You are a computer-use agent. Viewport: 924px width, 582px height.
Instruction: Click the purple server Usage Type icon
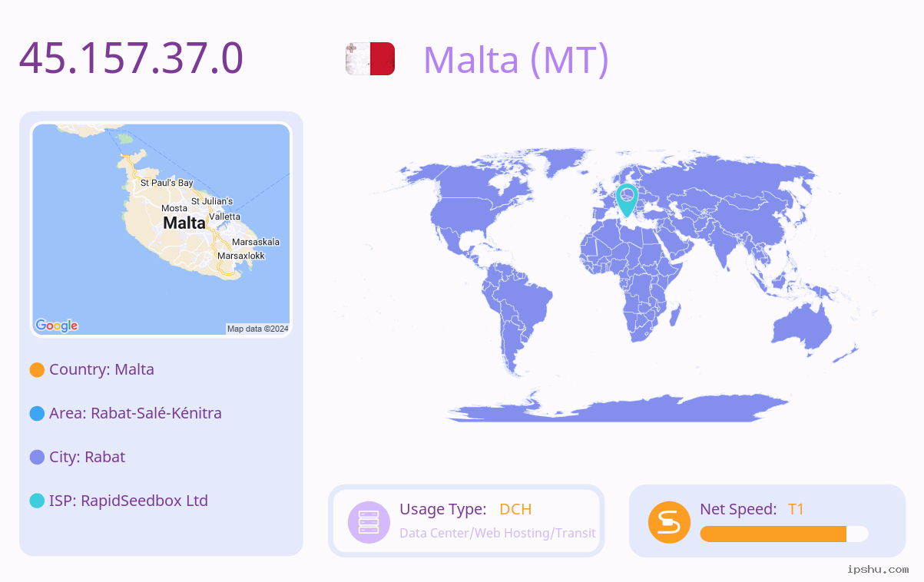(369, 522)
